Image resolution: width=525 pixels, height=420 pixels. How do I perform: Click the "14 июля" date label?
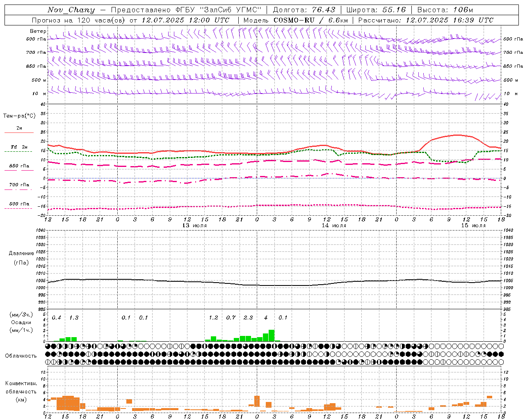tap(333, 226)
